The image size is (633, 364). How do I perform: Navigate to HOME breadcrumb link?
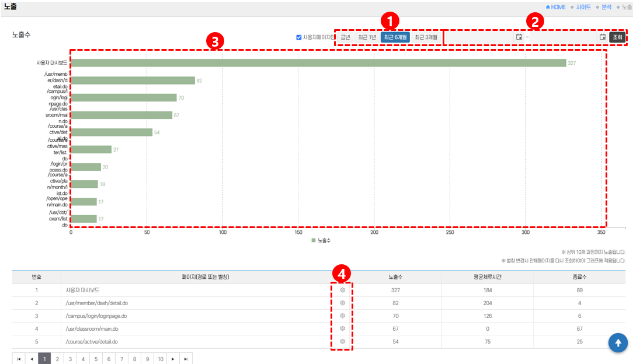click(x=555, y=7)
